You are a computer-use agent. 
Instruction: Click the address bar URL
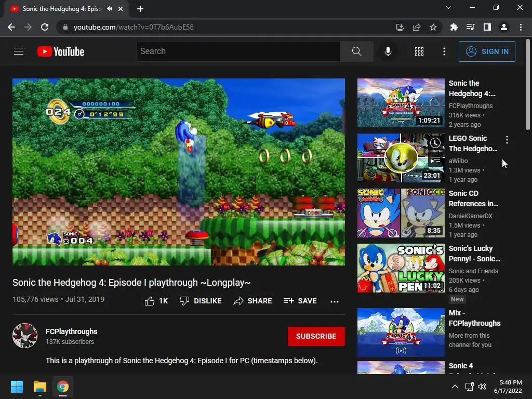pos(134,27)
